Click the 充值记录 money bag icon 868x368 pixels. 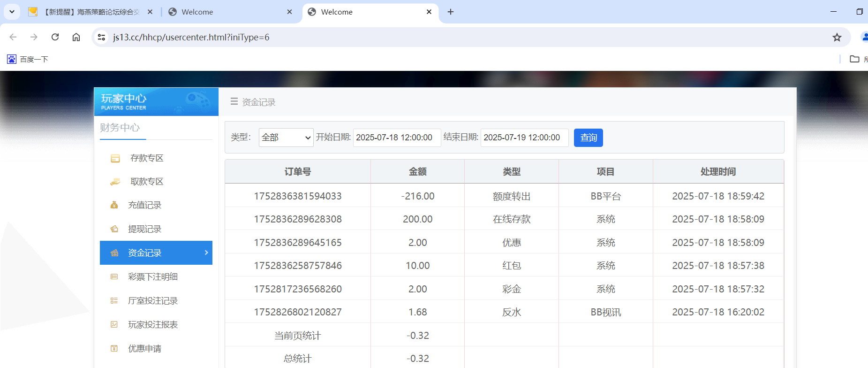(114, 205)
